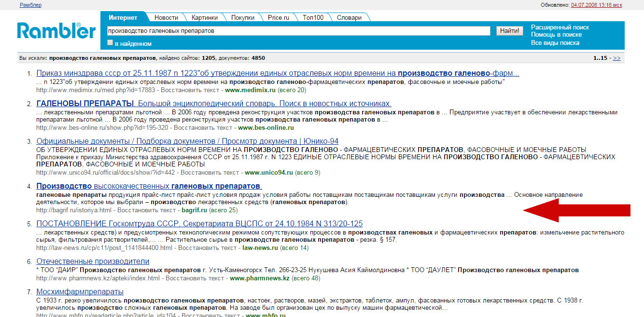The image size is (644, 317).
Task: Open the Словари tab
Action: tap(349, 17)
